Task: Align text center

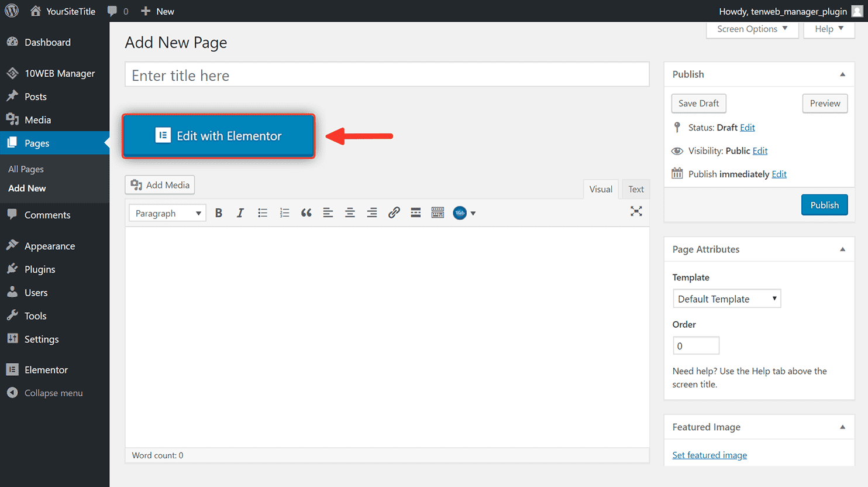Action: coord(350,213)
